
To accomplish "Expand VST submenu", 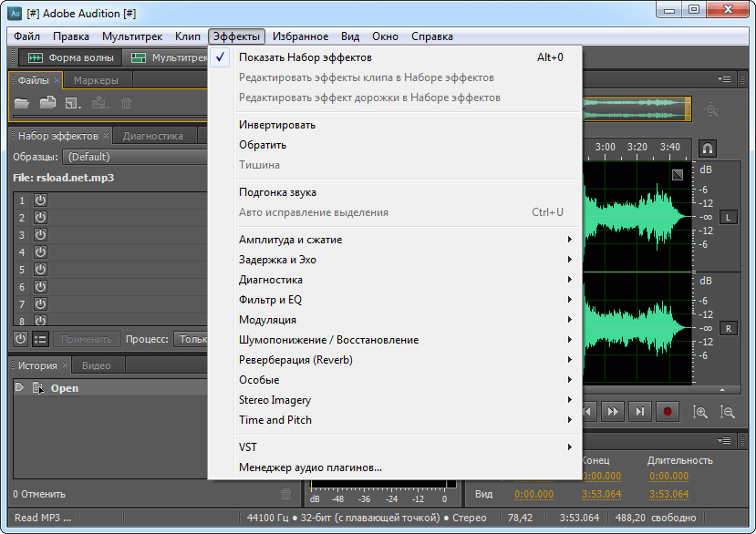I will (408, 447).
